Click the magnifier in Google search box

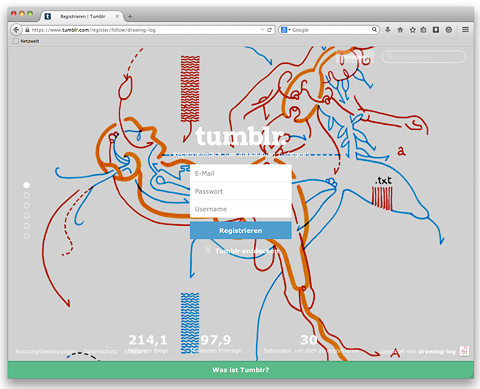click(374, 30)
